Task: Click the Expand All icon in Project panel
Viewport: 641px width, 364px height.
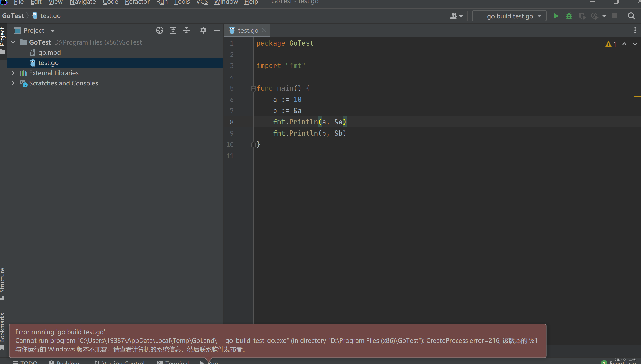Action: click(173, 30)
